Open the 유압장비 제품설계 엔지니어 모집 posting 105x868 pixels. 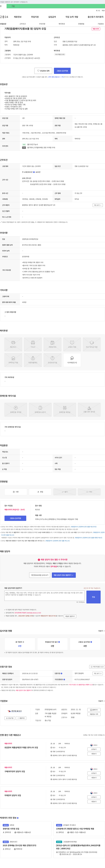coord(21,747)
